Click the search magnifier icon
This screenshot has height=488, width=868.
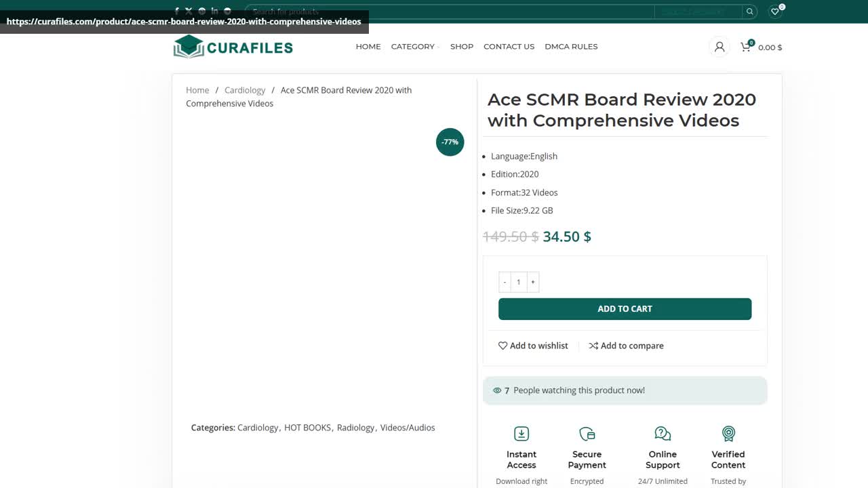coord(749,11)
